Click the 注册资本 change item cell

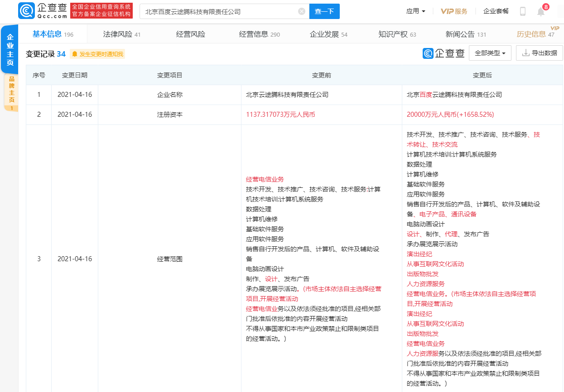[x=170, y=115]
